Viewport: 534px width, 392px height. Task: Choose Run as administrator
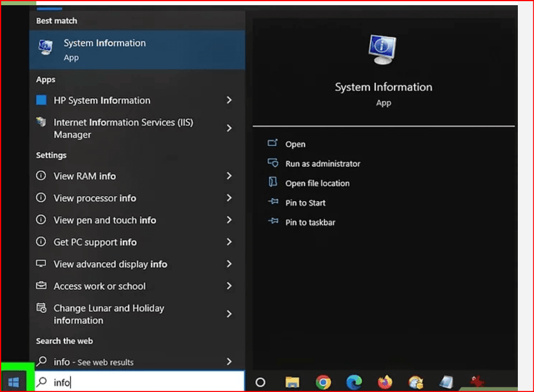pos(322,164)
